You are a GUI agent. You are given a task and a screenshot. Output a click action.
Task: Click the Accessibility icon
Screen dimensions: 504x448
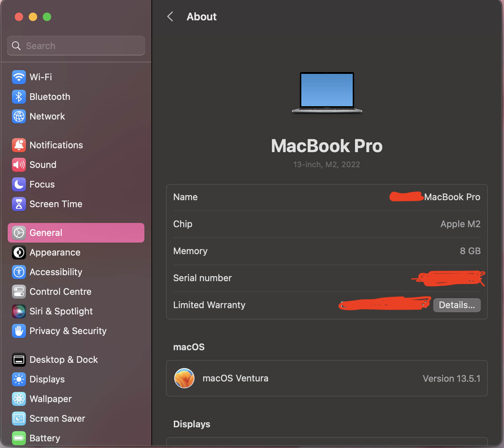tap(19, 272)
